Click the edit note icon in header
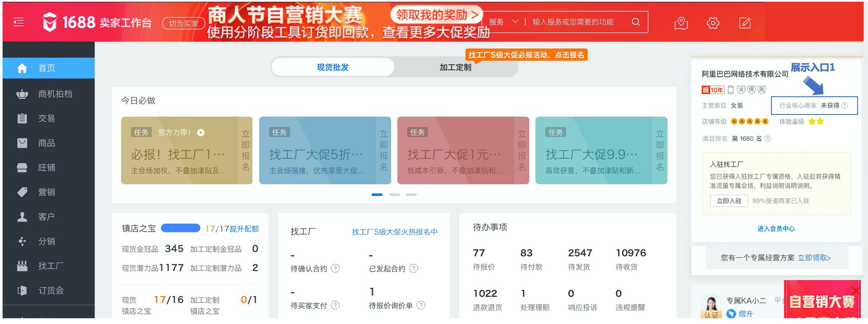The width and height of the screenshot is (868, 324). point(745,23)
